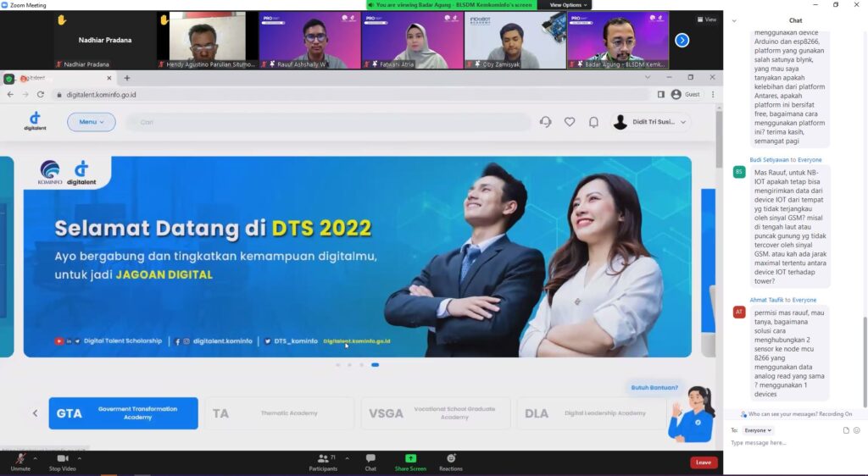Open audio options arrow beside Unmute
Screen dimensions: 868x476
(36, 458)
